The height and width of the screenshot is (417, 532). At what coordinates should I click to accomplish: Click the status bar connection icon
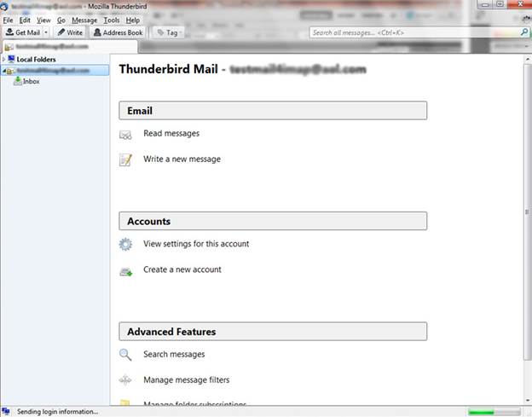click(6, 411)
